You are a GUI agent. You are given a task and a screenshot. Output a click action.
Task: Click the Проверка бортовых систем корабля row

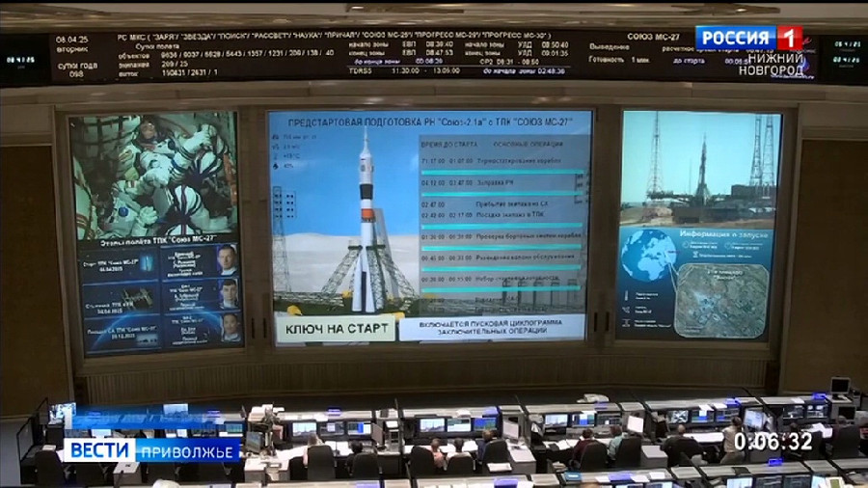click(501, 236)
